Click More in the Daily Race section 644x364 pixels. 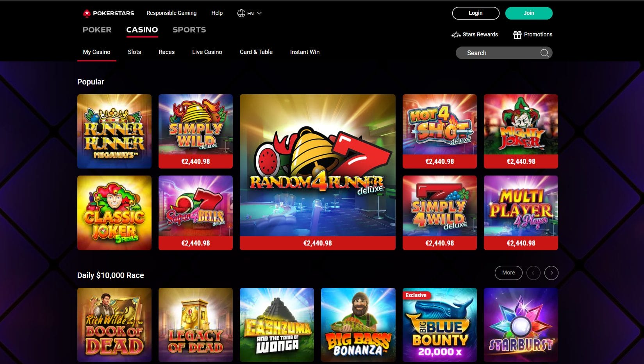pos(508,273)
